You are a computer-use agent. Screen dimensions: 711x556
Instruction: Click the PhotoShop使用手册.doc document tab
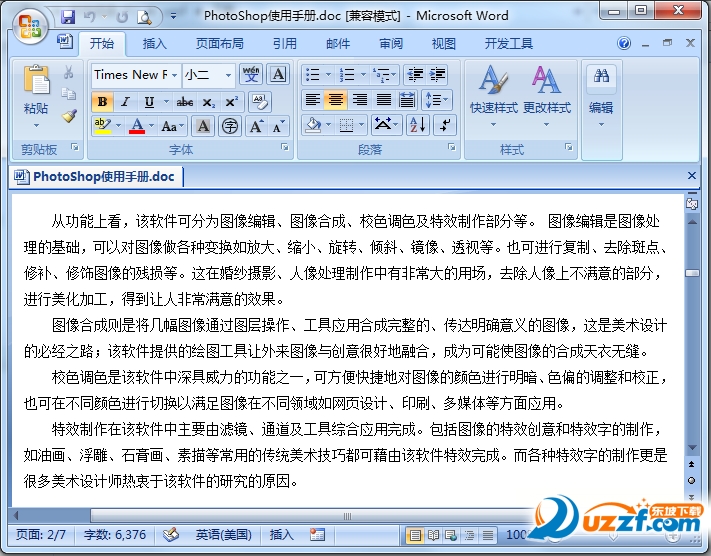(x=96, y=176)
